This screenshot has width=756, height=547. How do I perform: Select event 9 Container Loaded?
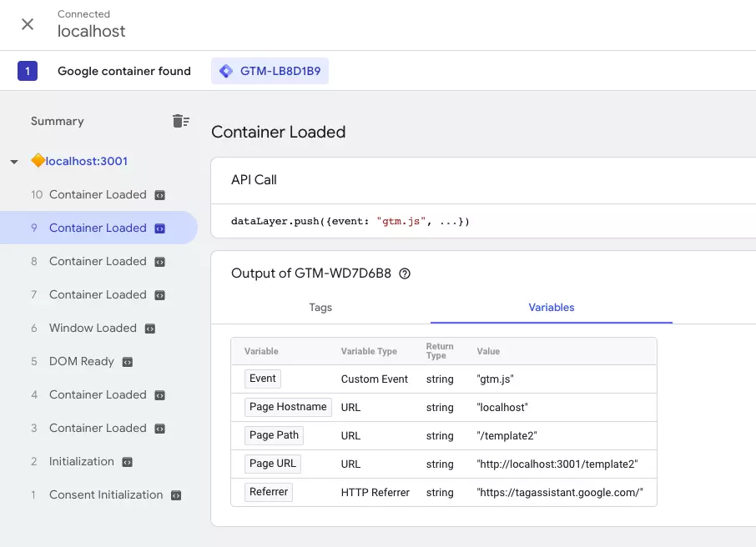[x=98, y=228]
